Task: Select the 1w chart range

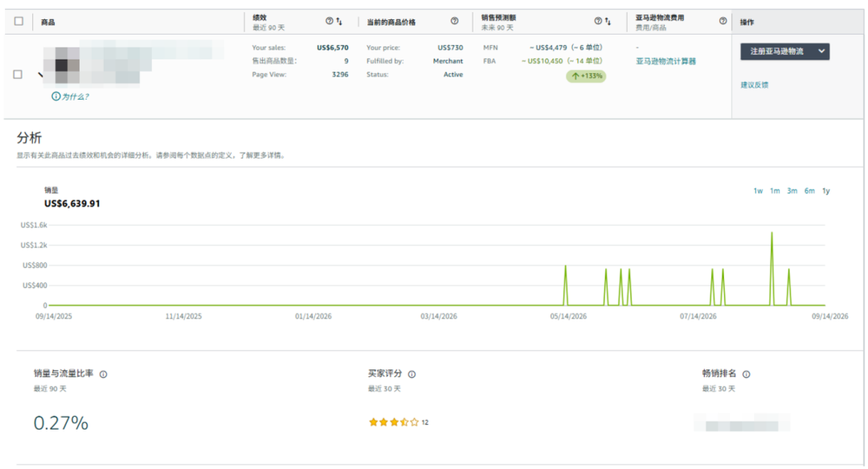Action: (758, 191)
